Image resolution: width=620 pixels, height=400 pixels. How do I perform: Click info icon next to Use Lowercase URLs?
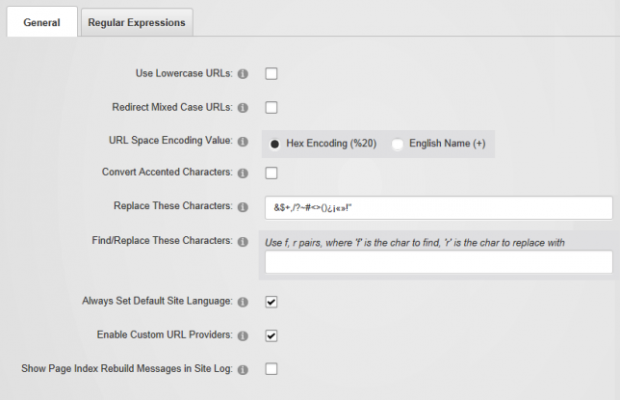coord(243,74)
